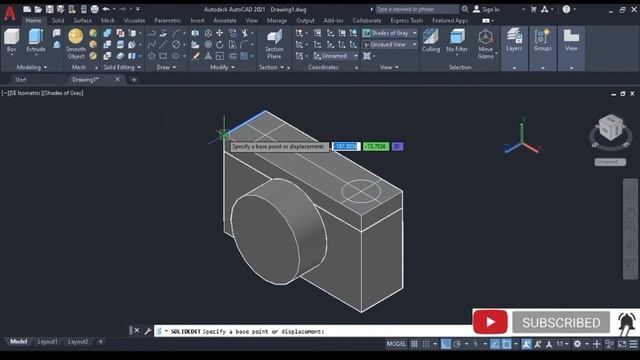640x360 pixels.
Task: Open the Visualize ribbon tab
Action: coord(134,20)
